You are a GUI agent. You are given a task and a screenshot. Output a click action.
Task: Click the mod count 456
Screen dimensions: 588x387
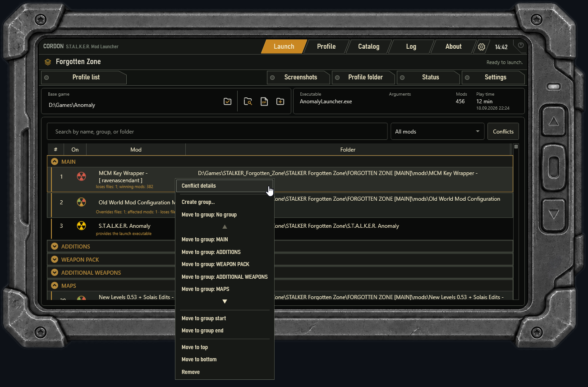point(460,101)
